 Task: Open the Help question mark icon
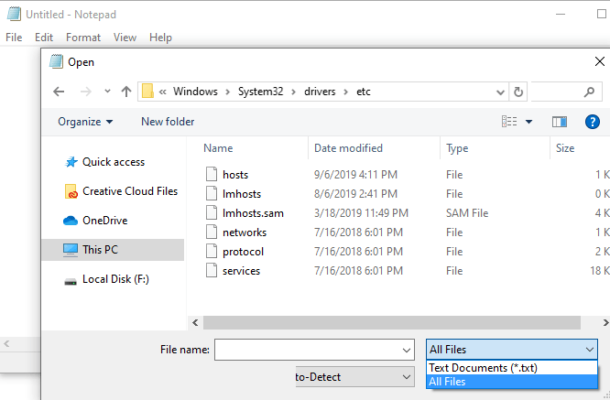(588, 122)
